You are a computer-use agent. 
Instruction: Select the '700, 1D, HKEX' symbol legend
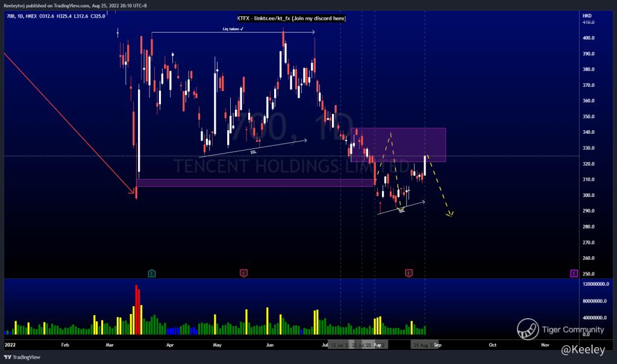pos(22,16)
